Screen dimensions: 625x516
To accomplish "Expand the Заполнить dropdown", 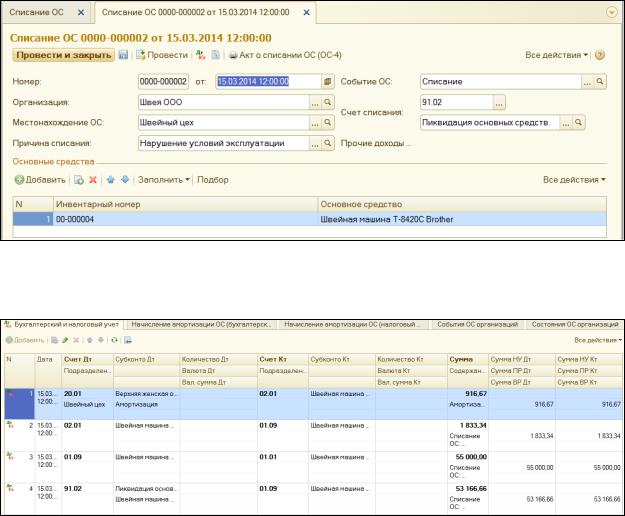I will tap(163, 180).
